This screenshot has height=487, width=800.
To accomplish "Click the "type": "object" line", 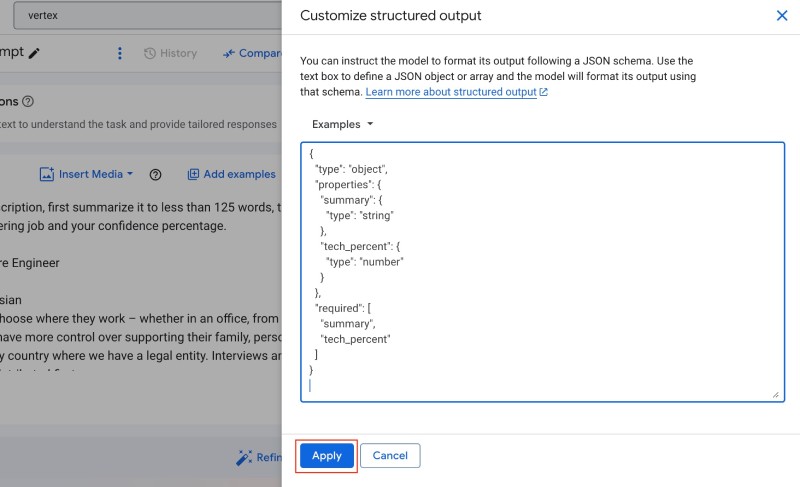I will point(352,169).
